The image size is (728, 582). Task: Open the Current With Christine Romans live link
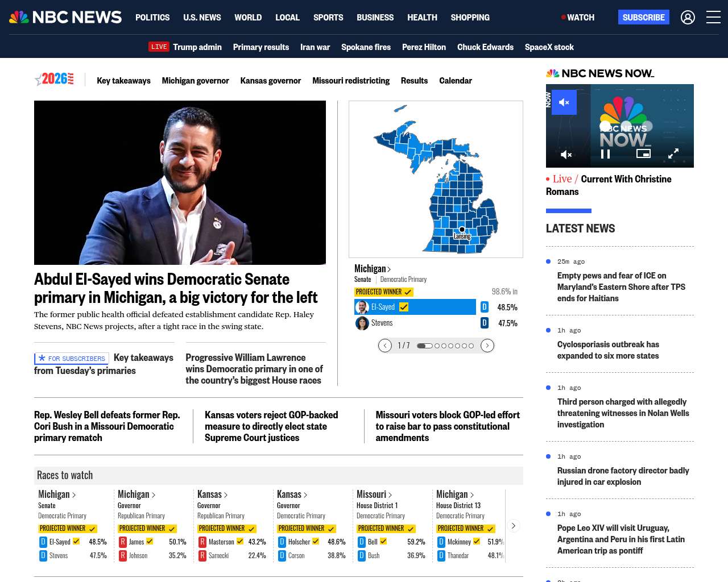609,185
